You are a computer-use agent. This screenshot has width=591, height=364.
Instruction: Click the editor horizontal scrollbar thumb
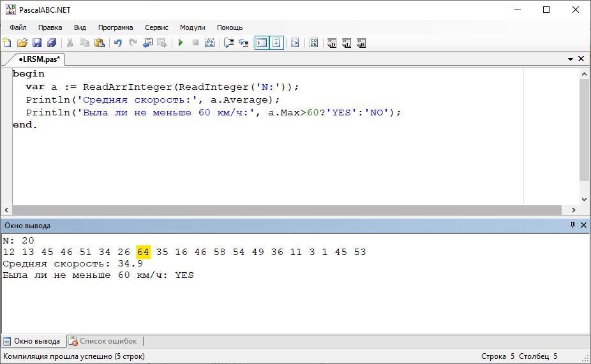click(x=287, y=210)
